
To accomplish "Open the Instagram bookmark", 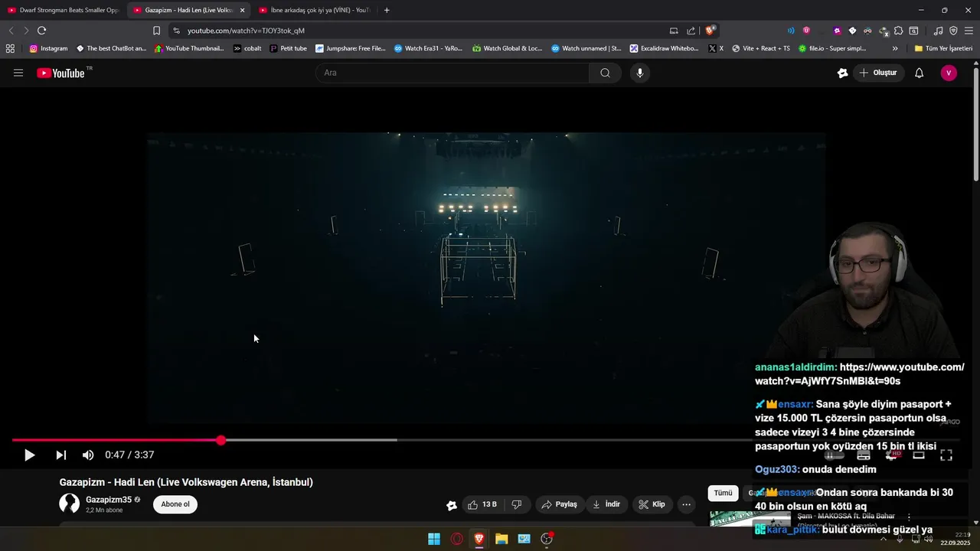I will 48,48.
